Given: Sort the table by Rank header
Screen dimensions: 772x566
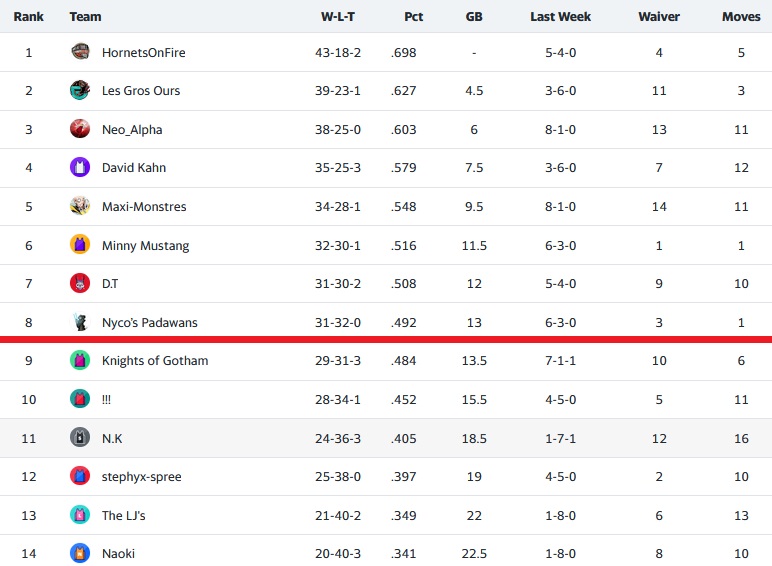Looking at the screenshot, I should click(x=29, y=16).
